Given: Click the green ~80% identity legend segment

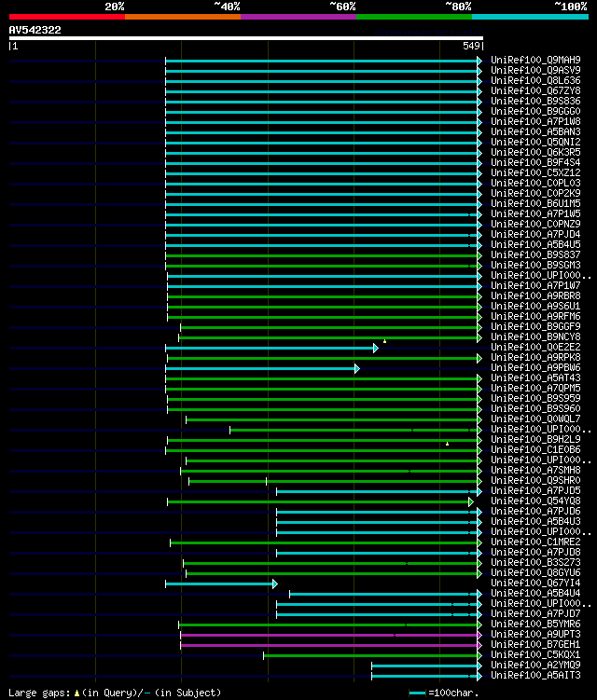Looking at the screenshot, I should tap(414, 17).
